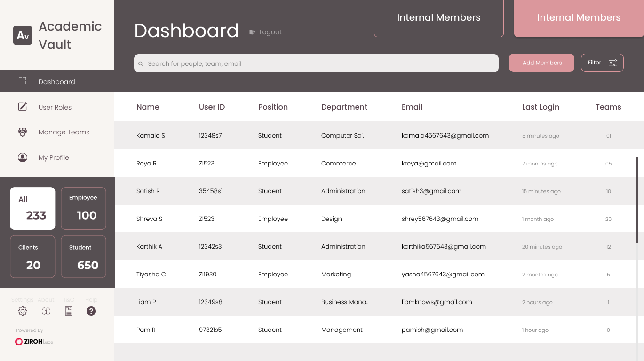Viewport: 644px width, 361px height.
Task: Click the vertical table scrollbar
Action: pos(637,200)
